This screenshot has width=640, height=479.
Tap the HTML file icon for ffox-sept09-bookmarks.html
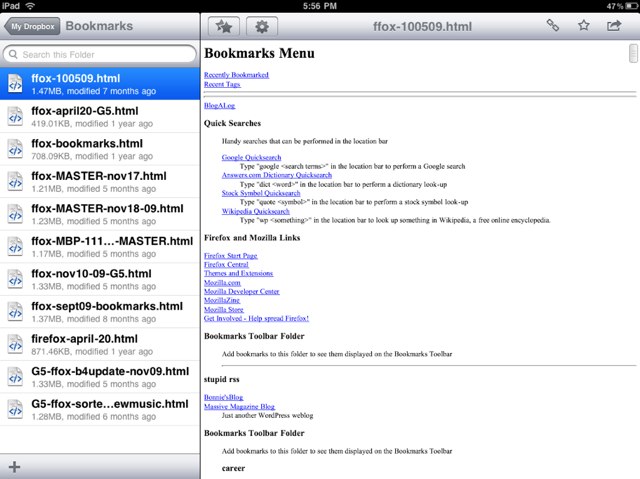(15, 312)
